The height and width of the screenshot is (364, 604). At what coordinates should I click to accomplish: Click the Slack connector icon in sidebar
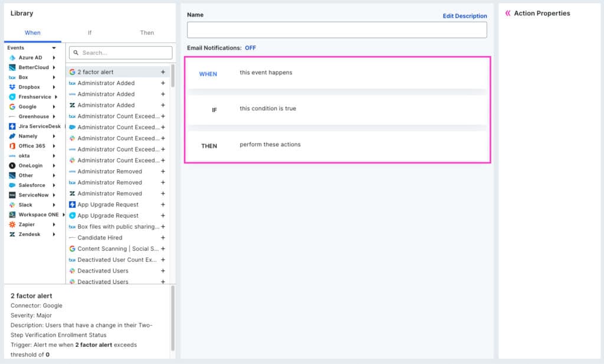(12, 205)
